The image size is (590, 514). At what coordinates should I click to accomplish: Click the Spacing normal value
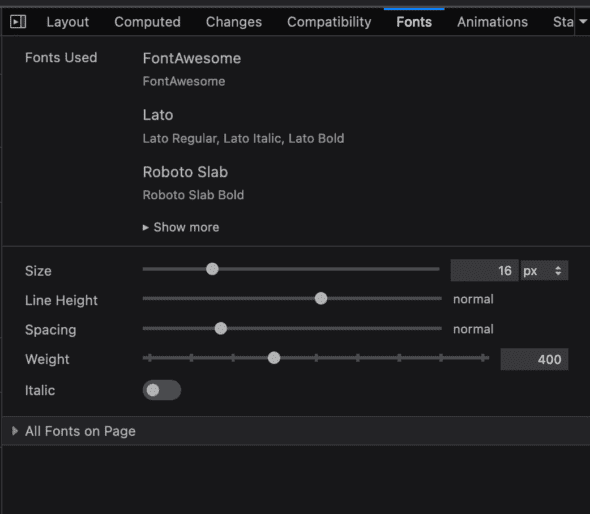click(473, 329)
